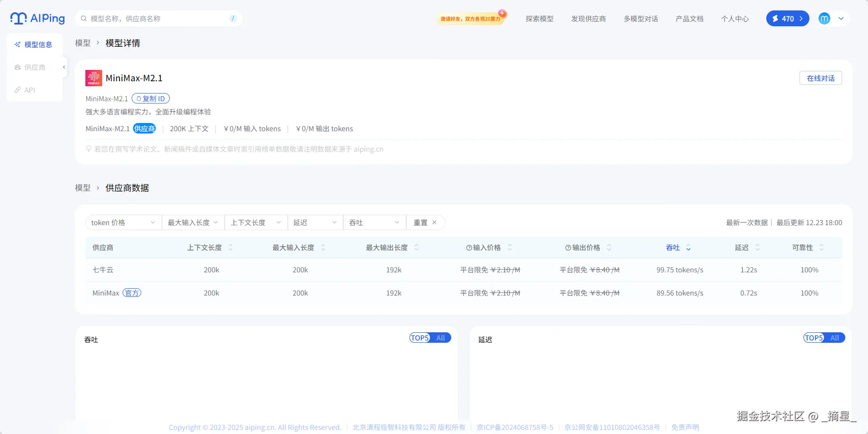Click the 邀请好友 promo banner
The height and width of the screenshot is (434, 868).
(x=471, y=19)
